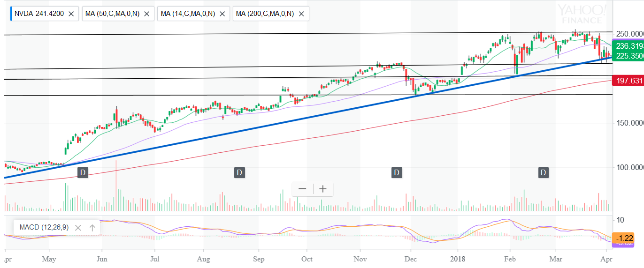Remove the NVDA symbol chip with X
644x268 pixels.
tap(71, 14)
